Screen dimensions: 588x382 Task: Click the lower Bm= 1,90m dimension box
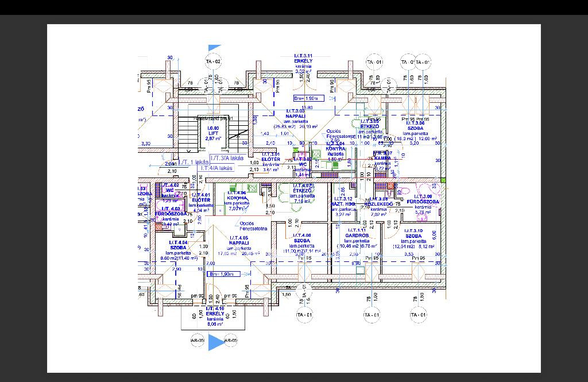coord(222,274)
